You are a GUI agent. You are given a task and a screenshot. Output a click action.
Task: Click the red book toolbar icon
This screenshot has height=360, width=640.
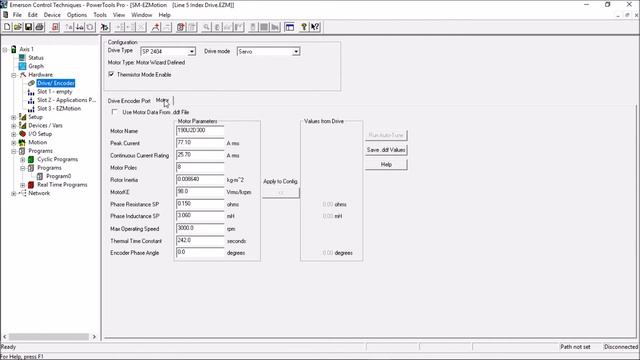coord(181,27)
